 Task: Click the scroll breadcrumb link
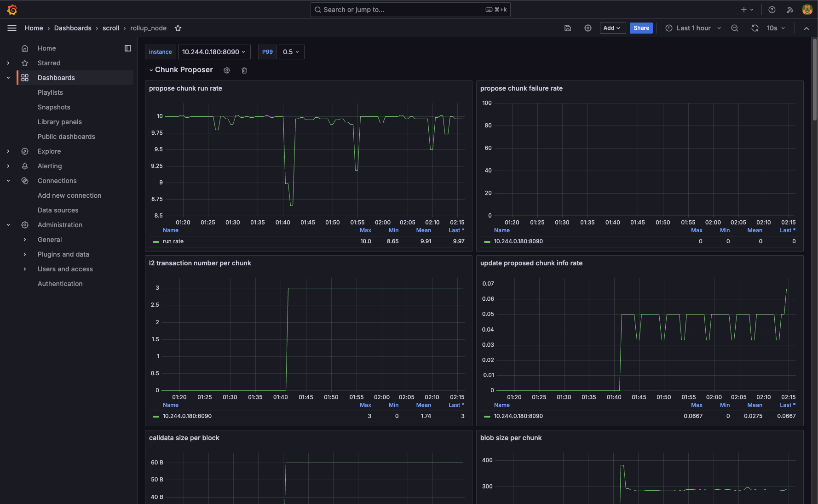[111, 28]
